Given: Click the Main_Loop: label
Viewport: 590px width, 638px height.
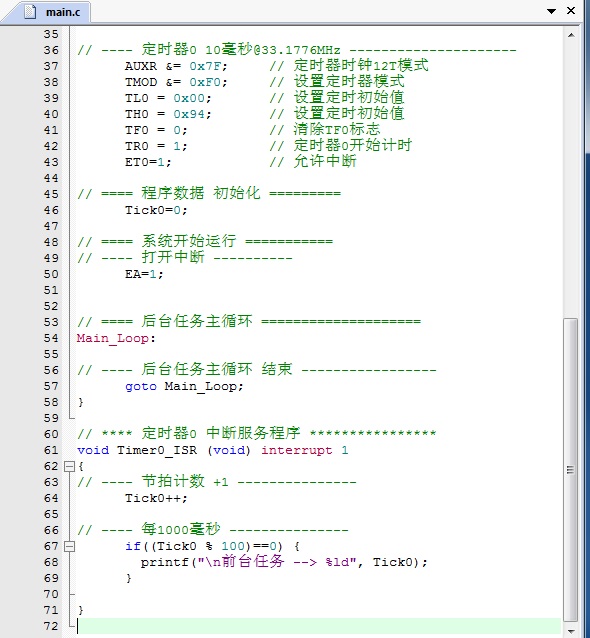Looking at the screenshot, I should coord(116,339).
